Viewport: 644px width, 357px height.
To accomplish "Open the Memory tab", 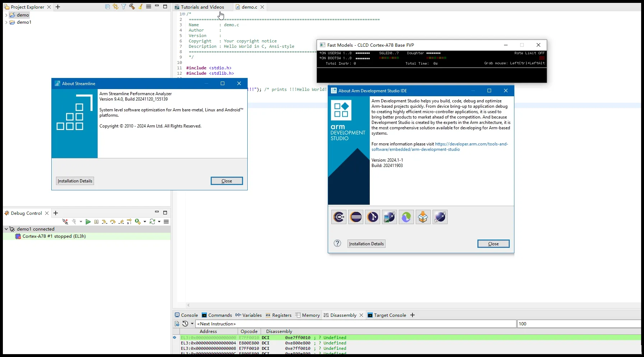I will (x=308, y=315).
